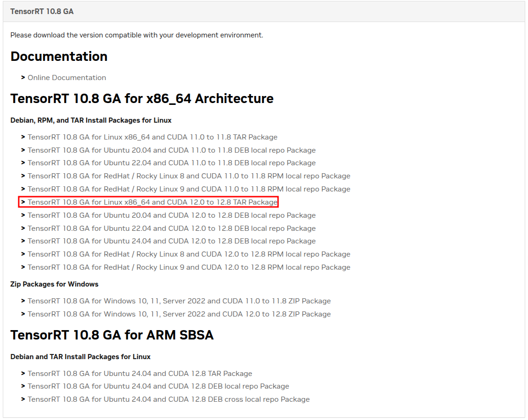This screenshot has width=528, height=420.
Task: Open Ubuntu 22.04 CUDA 11.0 to 11.8 DEB package
Action: point(172,163)
